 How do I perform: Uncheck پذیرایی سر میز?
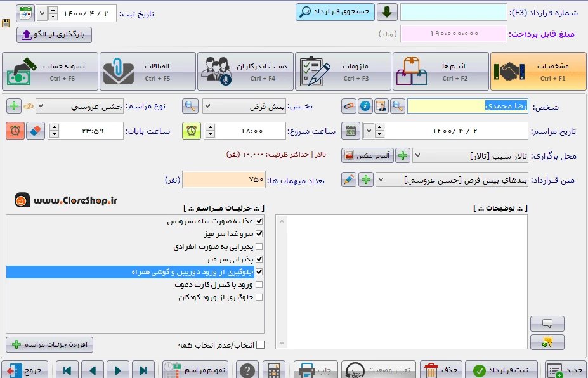coord(259,259)
